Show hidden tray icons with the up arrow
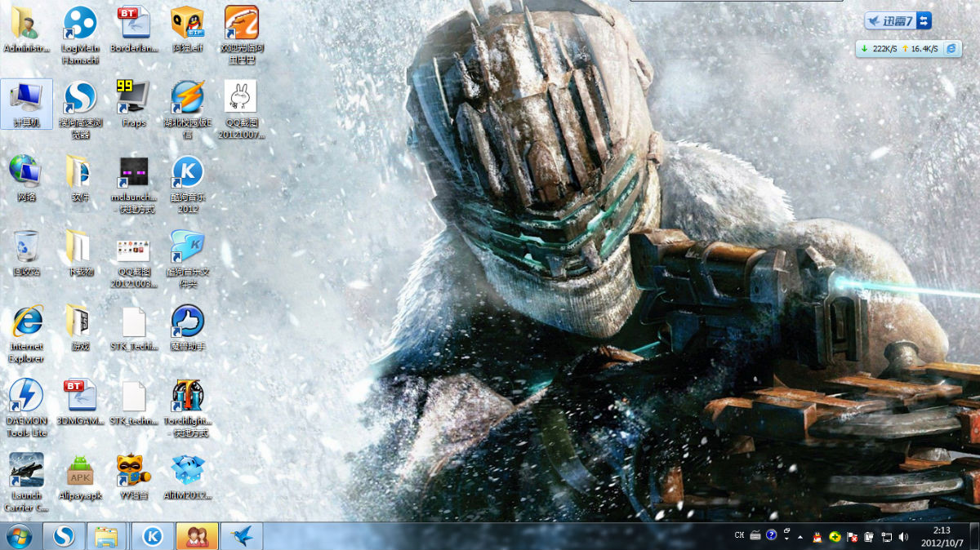This screenshot has width=980, height=550. tap(800, 537)
